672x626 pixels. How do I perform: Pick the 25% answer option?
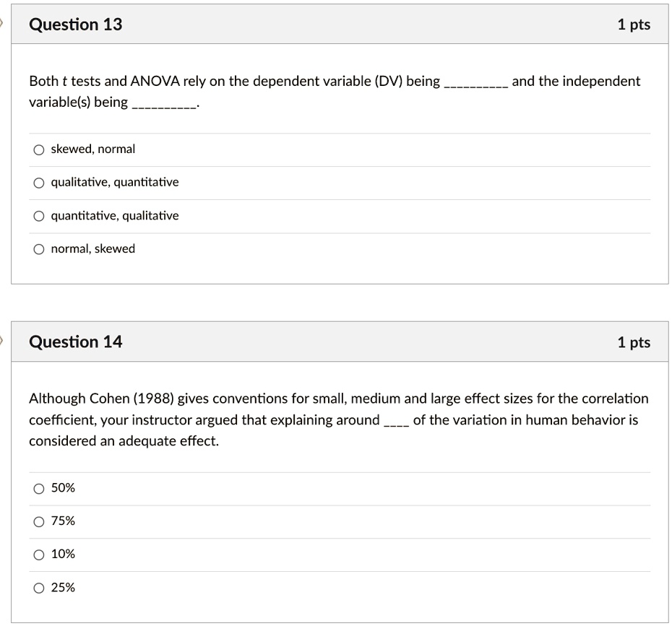[x=39, y=588]
